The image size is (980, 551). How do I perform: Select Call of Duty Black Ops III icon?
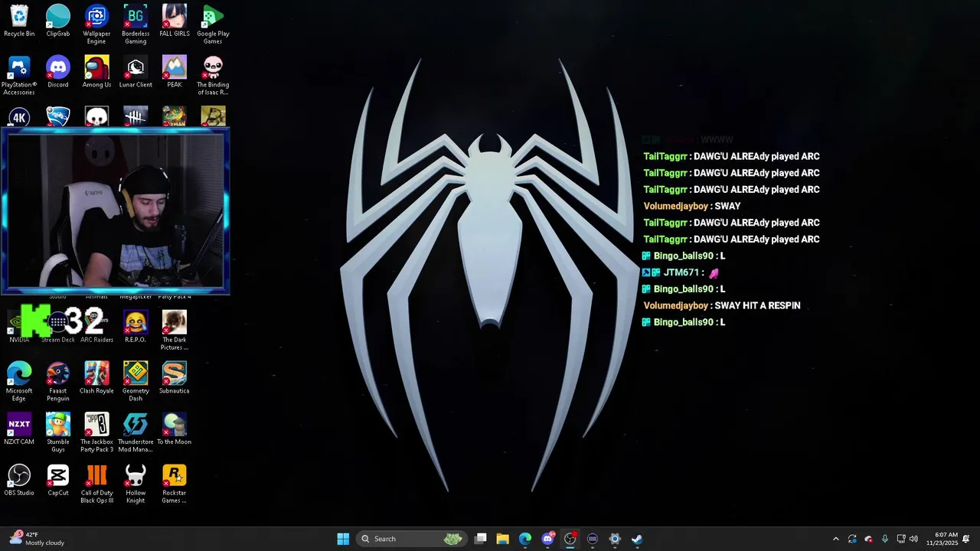pos(96,484)
